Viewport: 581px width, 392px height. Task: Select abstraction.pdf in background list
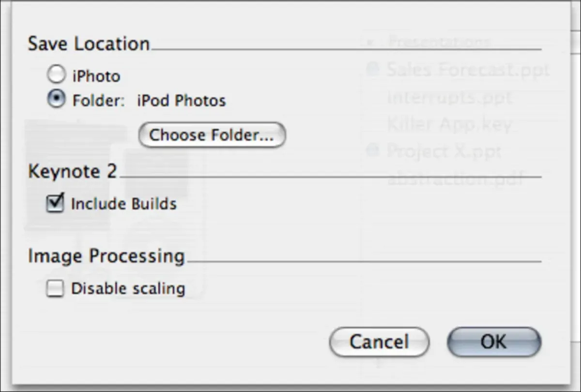(455, 179)
